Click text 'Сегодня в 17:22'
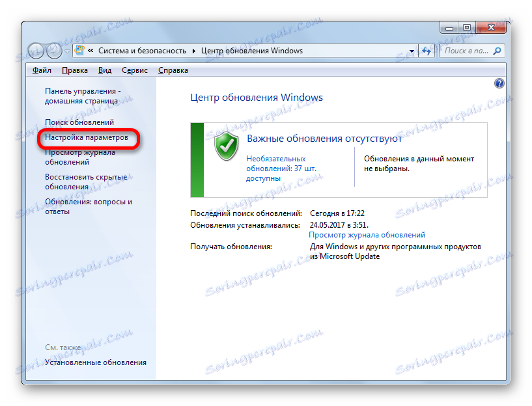532x406 pixels. pyautogui.click(x=337, y=213)
